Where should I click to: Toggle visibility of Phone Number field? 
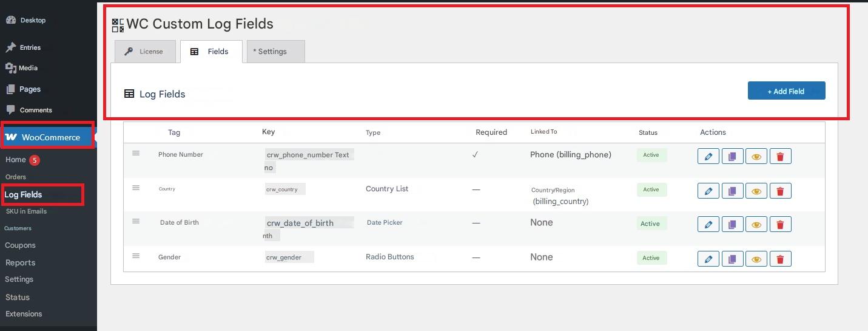coord(756,157)
